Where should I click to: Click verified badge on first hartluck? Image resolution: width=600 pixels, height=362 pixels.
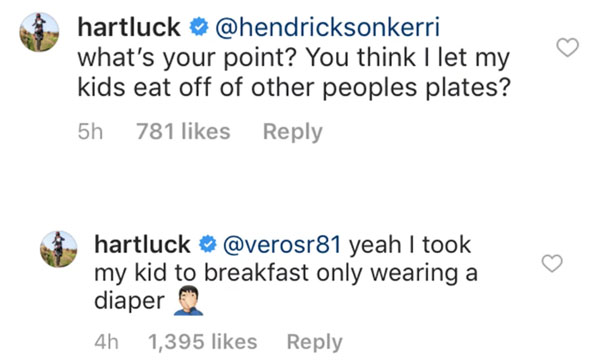pos(198,28)
